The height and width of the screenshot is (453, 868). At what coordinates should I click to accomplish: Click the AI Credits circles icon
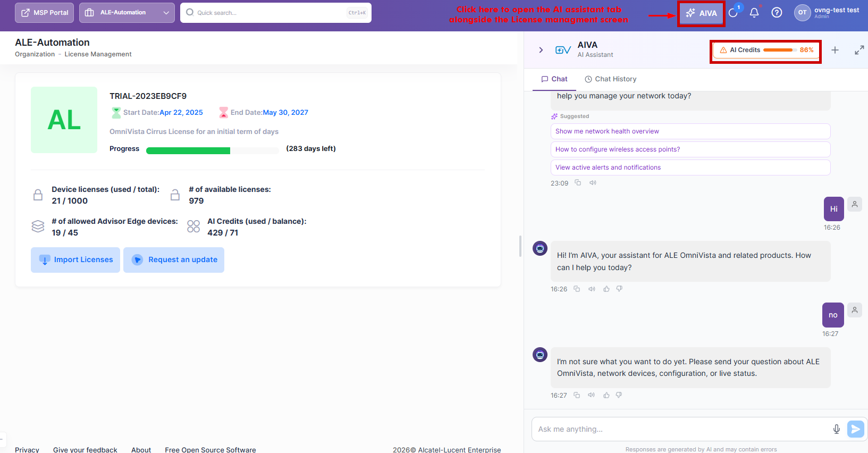[193, 226]
